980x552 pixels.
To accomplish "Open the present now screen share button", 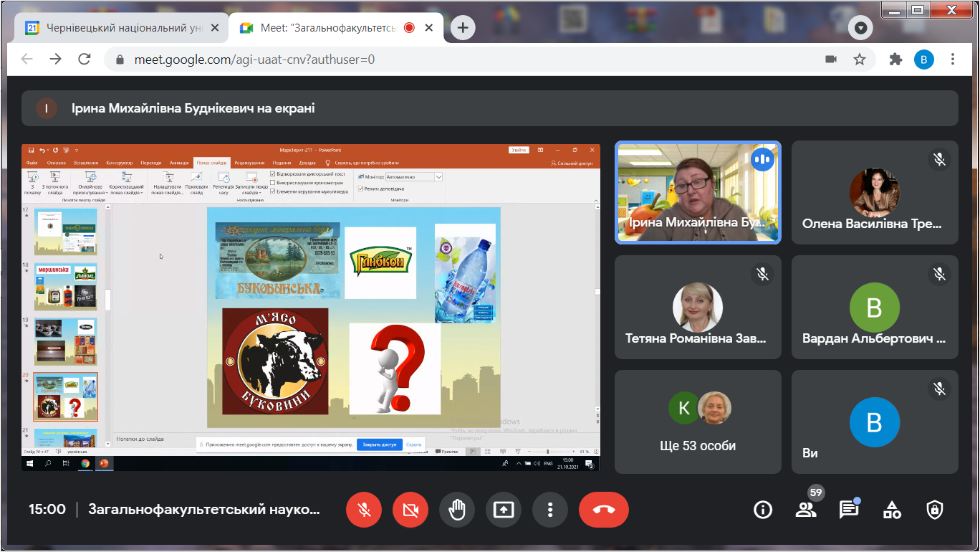I will [504, 510].
